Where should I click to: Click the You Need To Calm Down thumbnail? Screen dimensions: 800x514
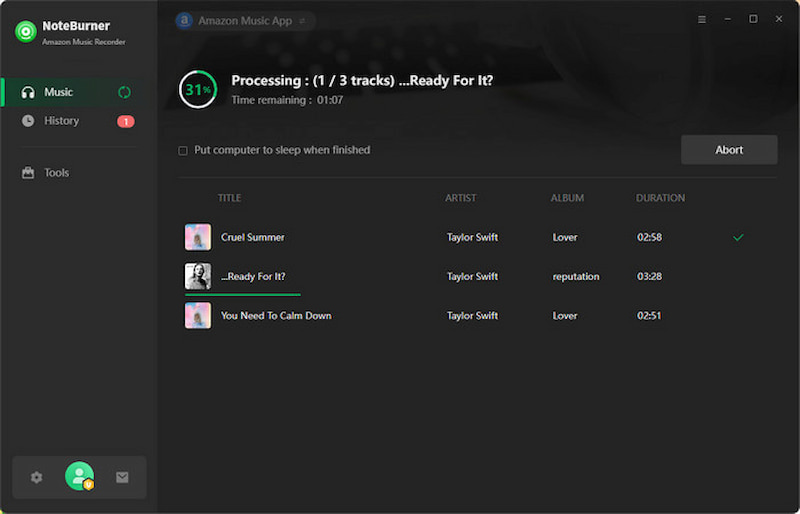[198, 315]
